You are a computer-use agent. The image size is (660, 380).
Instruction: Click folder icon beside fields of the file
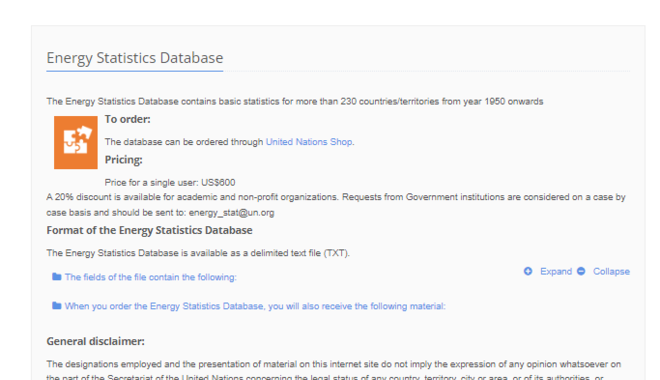56,276
